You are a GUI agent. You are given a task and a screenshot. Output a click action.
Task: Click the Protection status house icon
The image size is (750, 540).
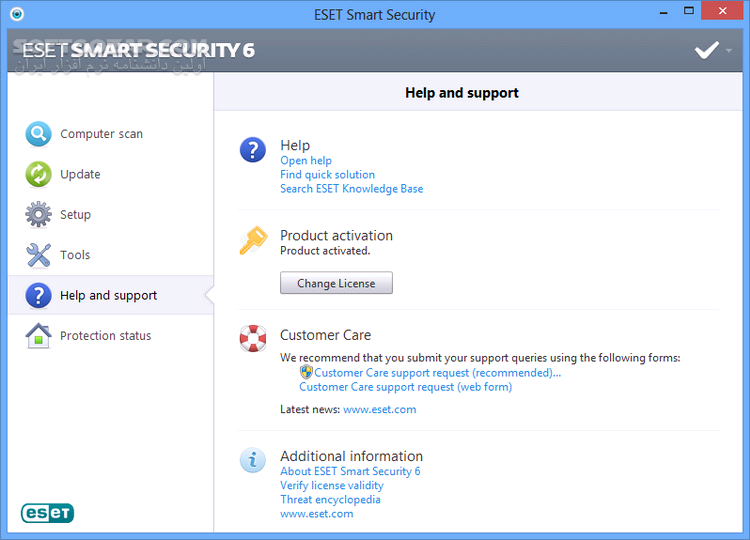point(38,336)
